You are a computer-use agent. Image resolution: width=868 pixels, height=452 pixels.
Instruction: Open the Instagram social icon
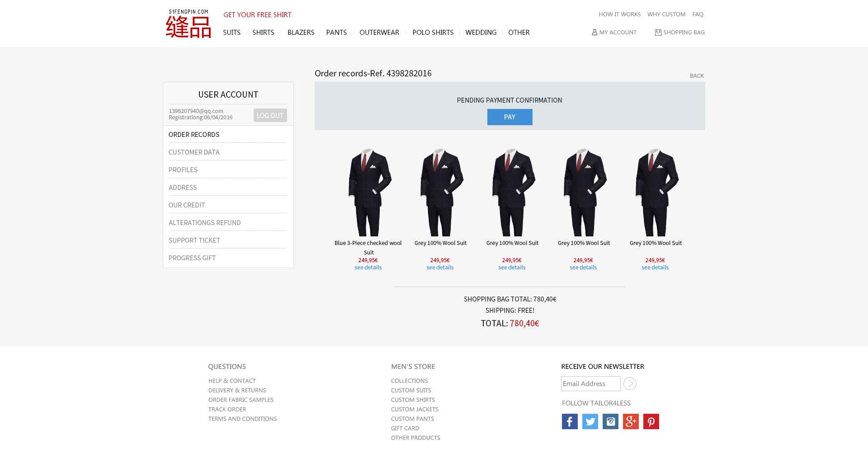pos(610,421)
